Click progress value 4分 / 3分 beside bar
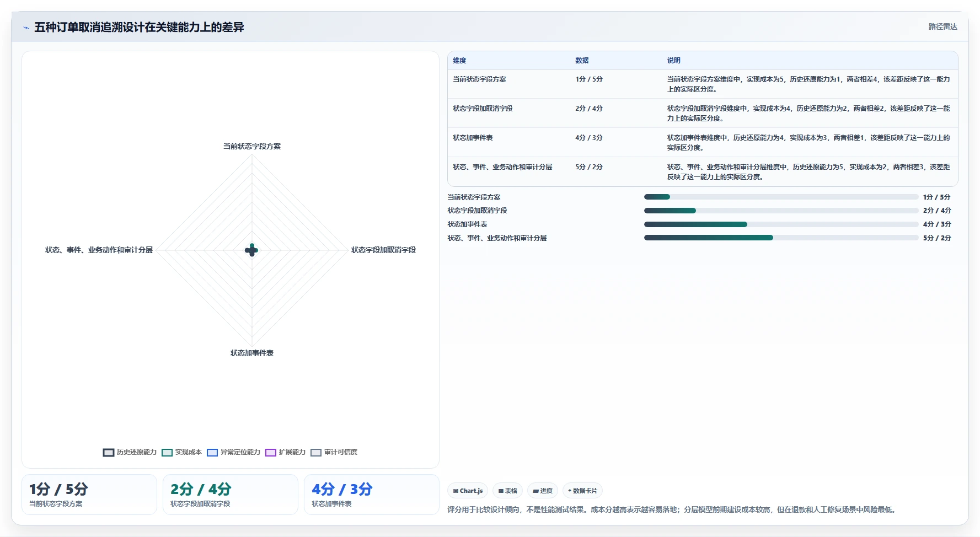980x537 pixels. tap(937, 224)
